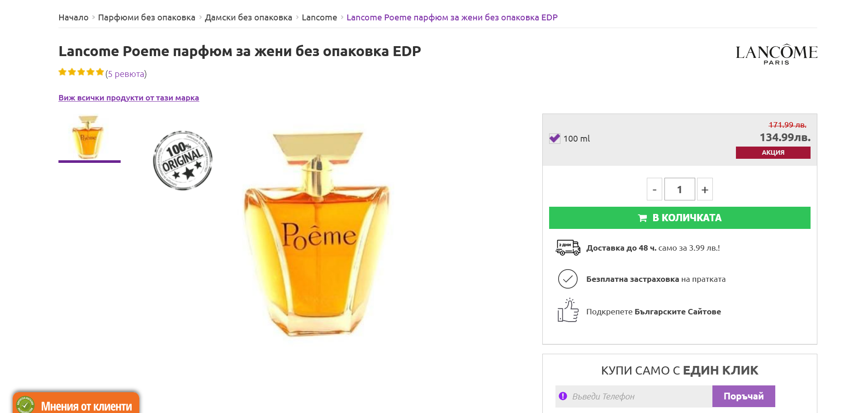Focus the Въведи Телефон input field
Screen dimensions: 868x413
(x=638, y=397)
